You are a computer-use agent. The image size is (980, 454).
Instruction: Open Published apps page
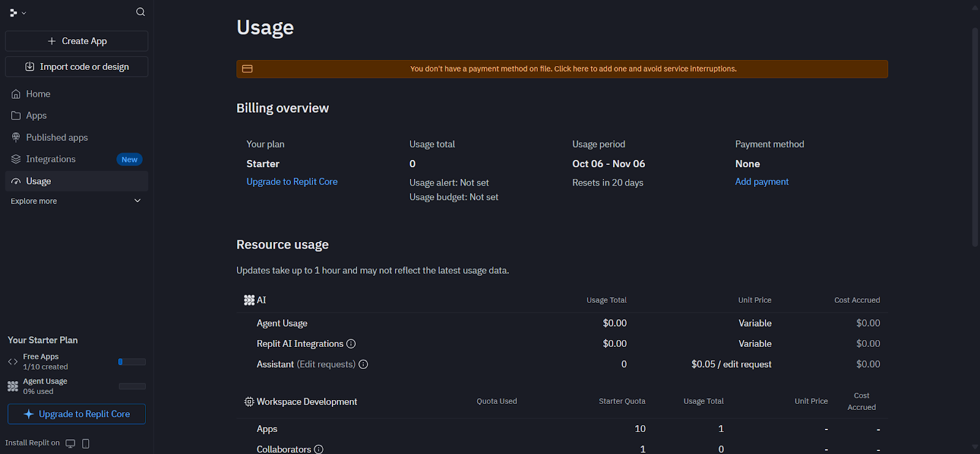(x=56, y=138)
